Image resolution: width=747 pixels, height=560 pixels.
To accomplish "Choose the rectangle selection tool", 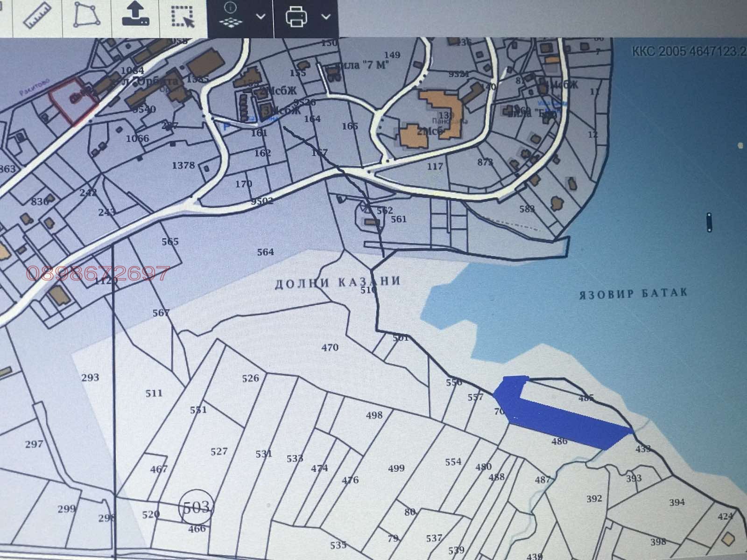I will point(183,17).
